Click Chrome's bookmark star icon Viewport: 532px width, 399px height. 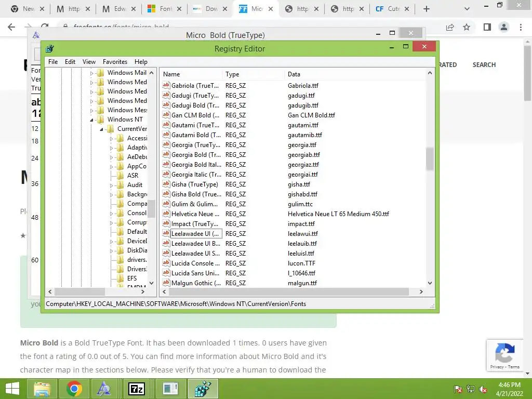pos(467,27)
